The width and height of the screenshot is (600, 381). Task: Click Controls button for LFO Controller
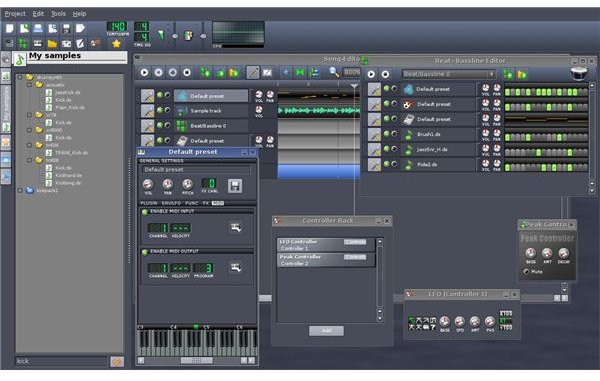pyautogui.click(x=355, y=242)
